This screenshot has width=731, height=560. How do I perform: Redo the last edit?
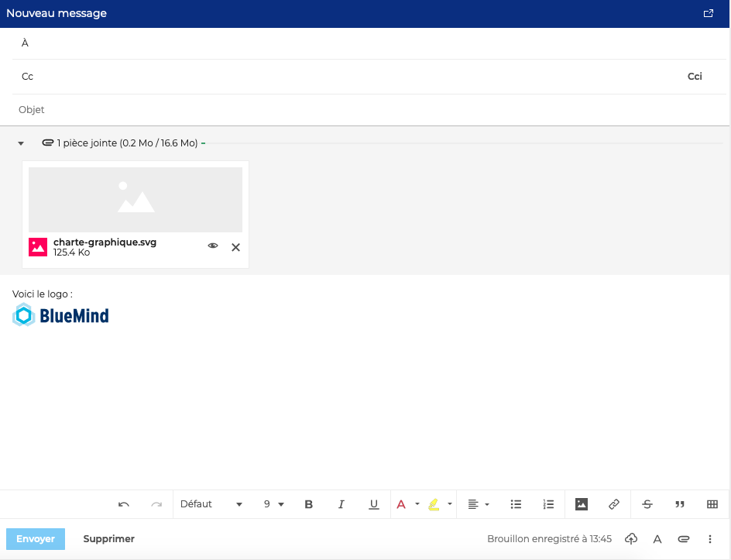click(156, 504)
